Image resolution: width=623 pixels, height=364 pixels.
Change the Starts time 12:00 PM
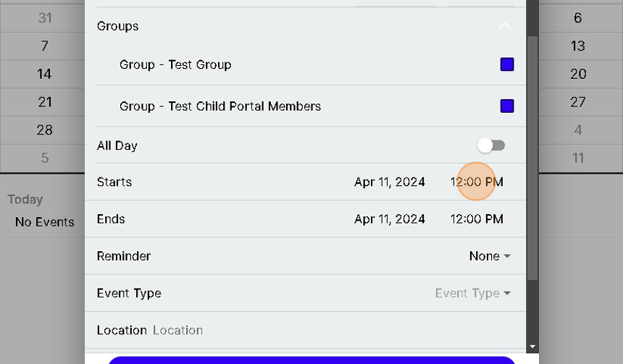(x=477, y=182)
